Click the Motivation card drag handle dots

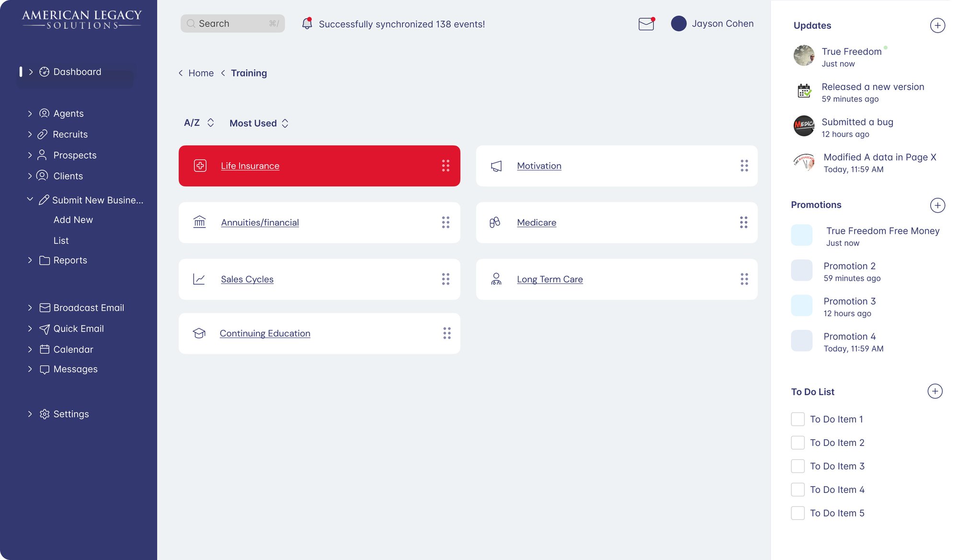pos(744,166)
